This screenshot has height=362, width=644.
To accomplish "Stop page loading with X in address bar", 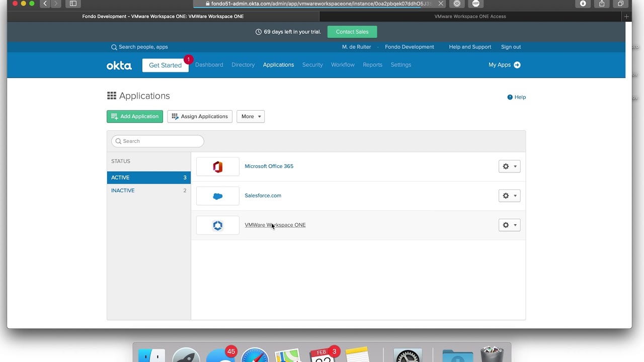I will point(441,4).
